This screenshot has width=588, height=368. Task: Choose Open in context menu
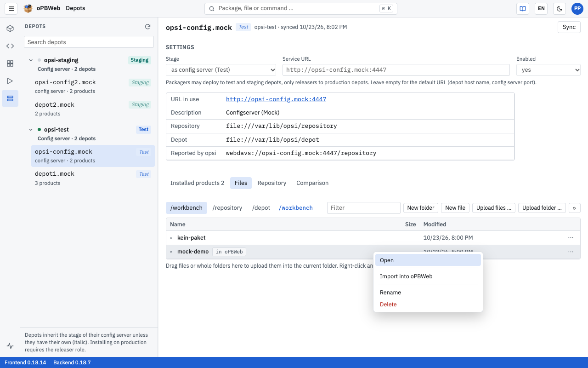(x=428, y=260)
